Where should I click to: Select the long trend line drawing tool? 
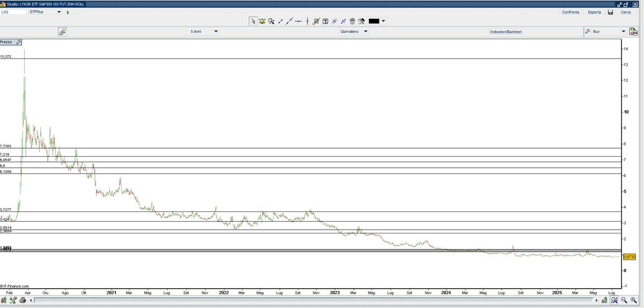pyautogui.click(x=289, y=21)
